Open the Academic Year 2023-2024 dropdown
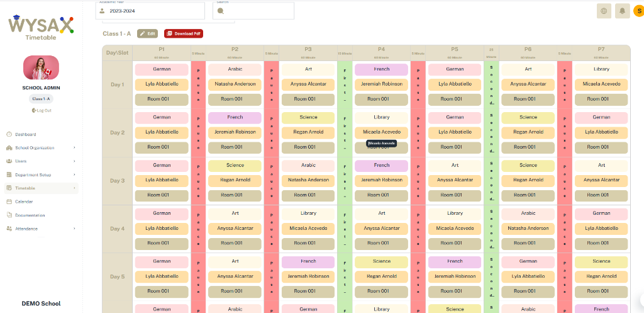644x313 pixels. (150, 11)
